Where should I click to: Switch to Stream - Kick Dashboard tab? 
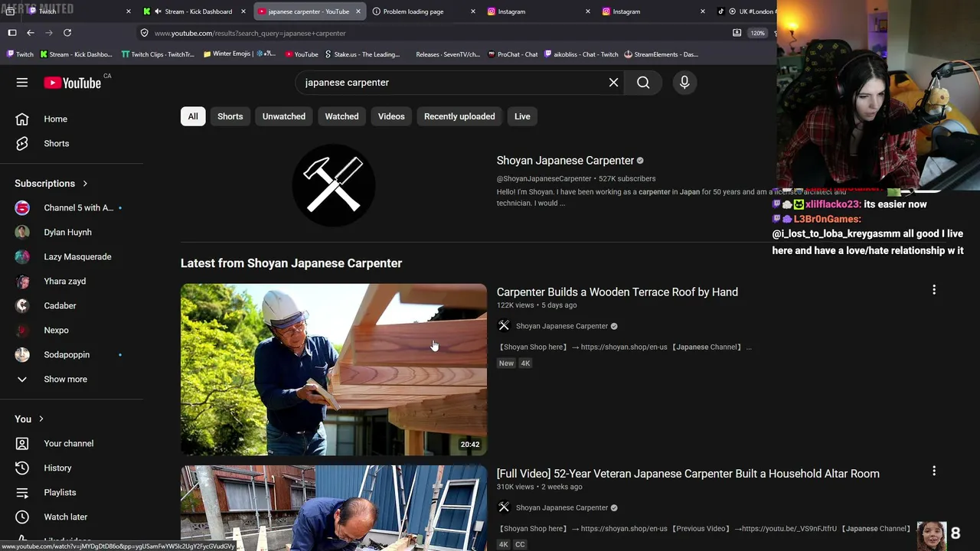coord(194,11)
